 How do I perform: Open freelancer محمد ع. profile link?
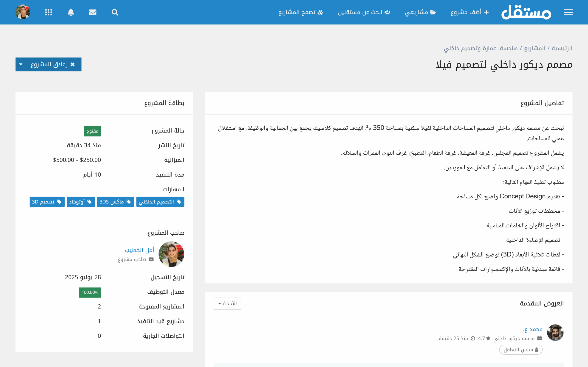(533, 329)
